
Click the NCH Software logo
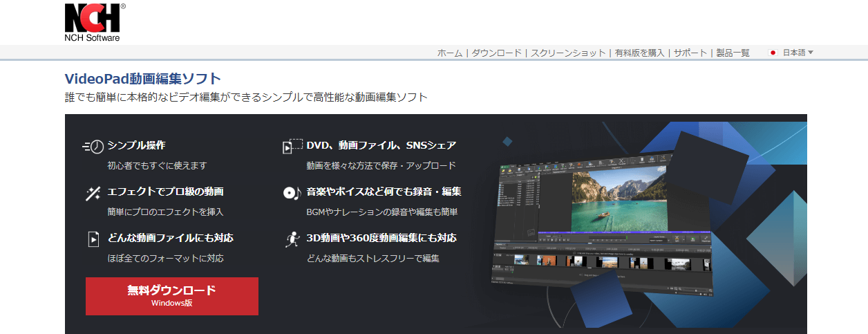[95, 22]
